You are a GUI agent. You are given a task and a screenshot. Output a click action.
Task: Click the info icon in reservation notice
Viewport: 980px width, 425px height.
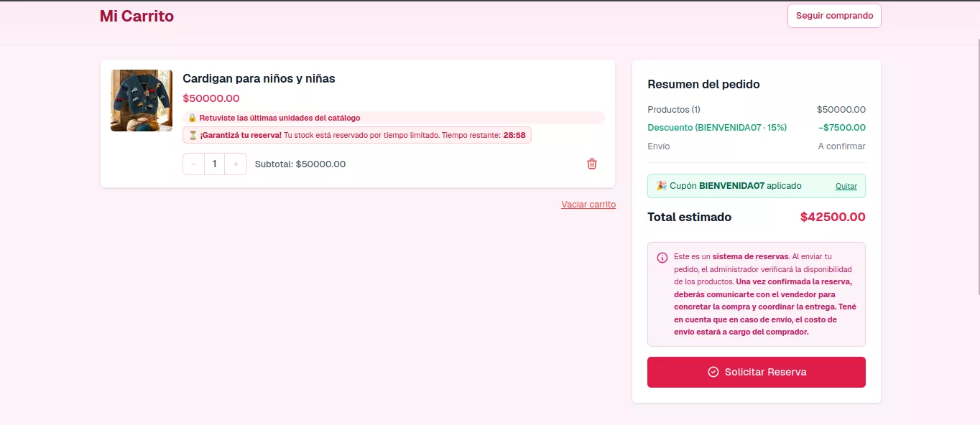[662, 258]
